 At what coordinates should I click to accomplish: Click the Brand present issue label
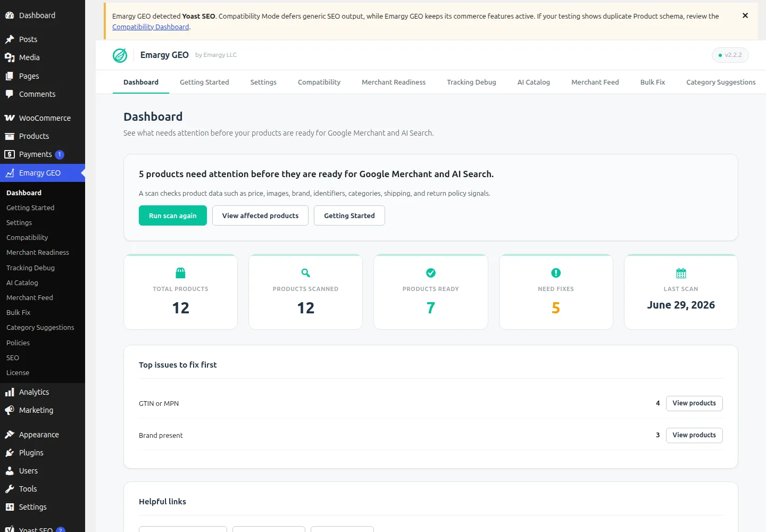point(161,436)
